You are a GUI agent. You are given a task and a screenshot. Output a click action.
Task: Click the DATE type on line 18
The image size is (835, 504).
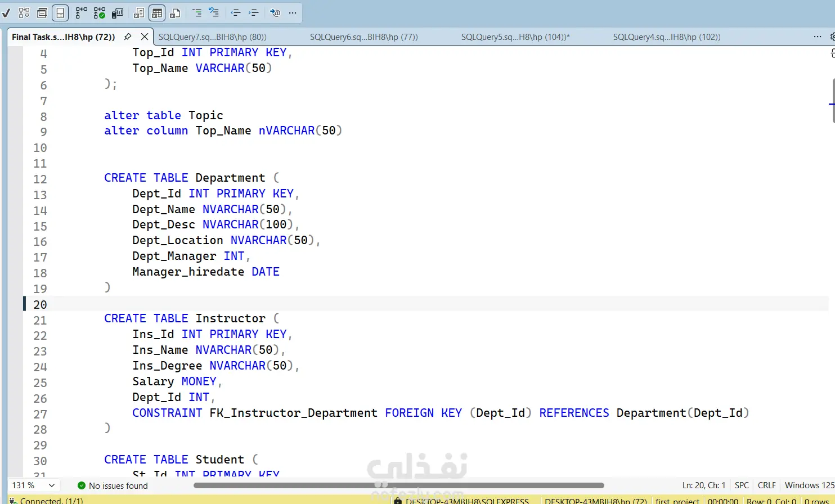click(x=266, y=272)
